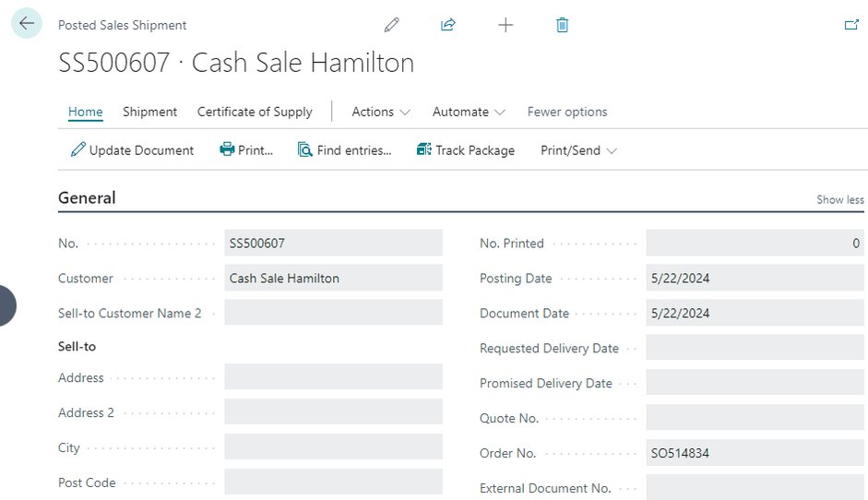Open the Actions menu

coord(381,112)
